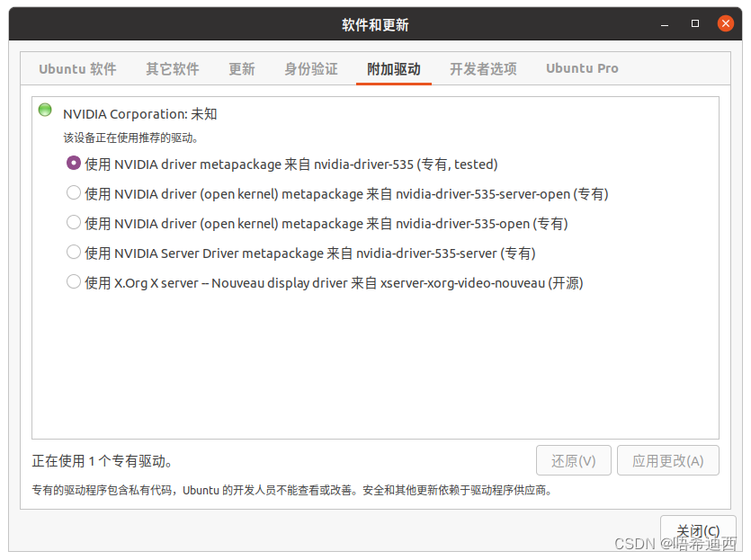This screenshot has width=751, height=560.
Task: Click the 应用更改(A) apply button
Action: (667, 460)
